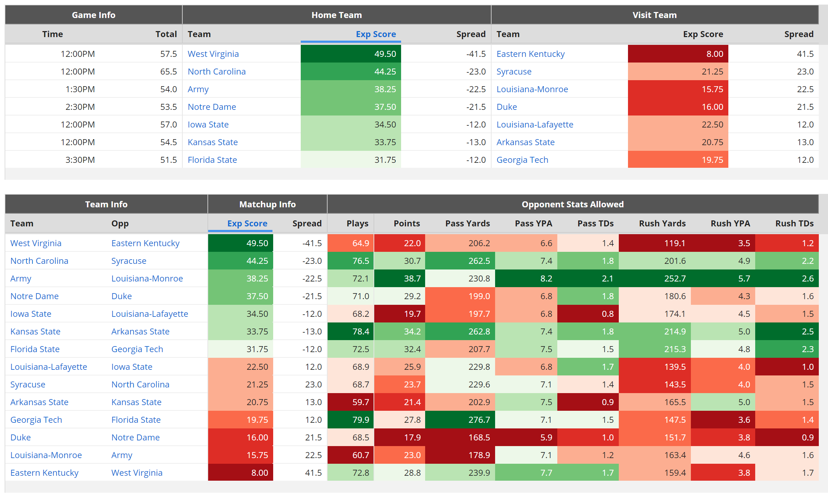The width and height of the screenshot is (828, 504).
Task: Select Total 65.5 cell for North Carolina game
Action: [141, 71]
